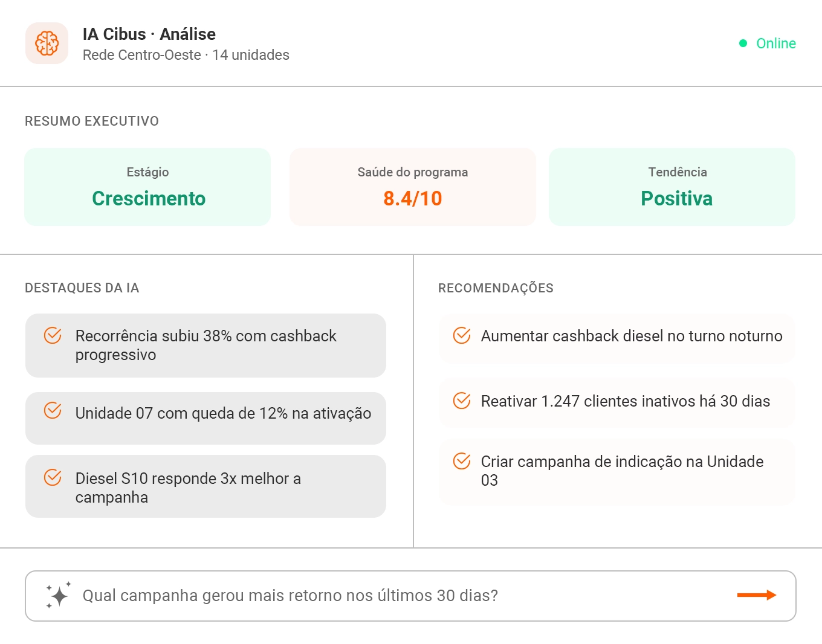Open the Estágio Crescimento card
Viewport: 822px width, 644px height.
[147, 187]
